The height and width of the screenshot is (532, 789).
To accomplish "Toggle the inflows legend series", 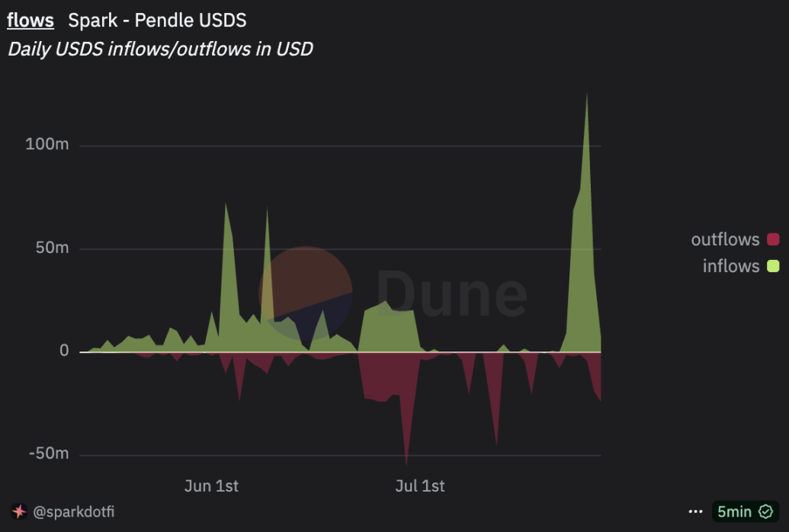I will [x=741, y=266].
